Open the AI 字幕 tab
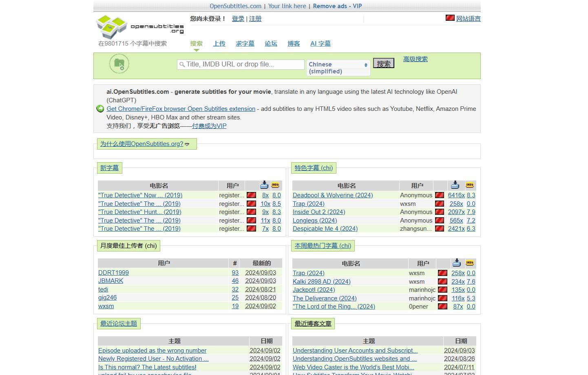 (x=320, y=44)
